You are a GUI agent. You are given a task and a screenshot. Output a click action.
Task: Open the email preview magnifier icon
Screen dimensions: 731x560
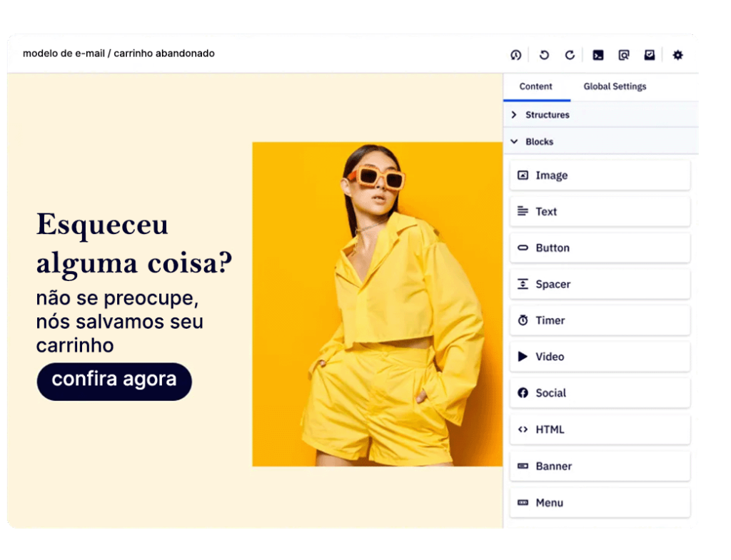(624, 55)
